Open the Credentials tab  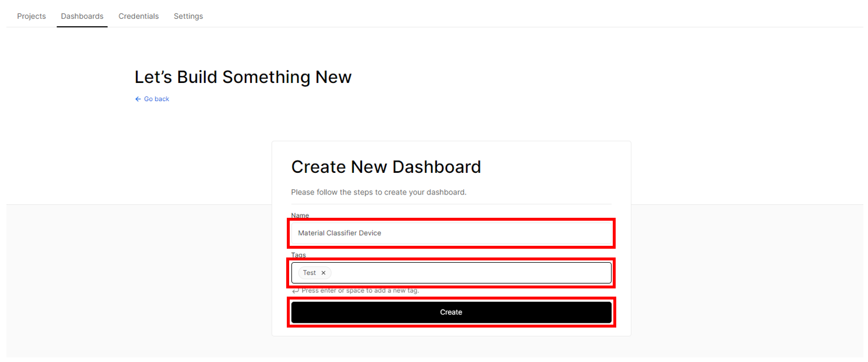[x=138, y=16]
